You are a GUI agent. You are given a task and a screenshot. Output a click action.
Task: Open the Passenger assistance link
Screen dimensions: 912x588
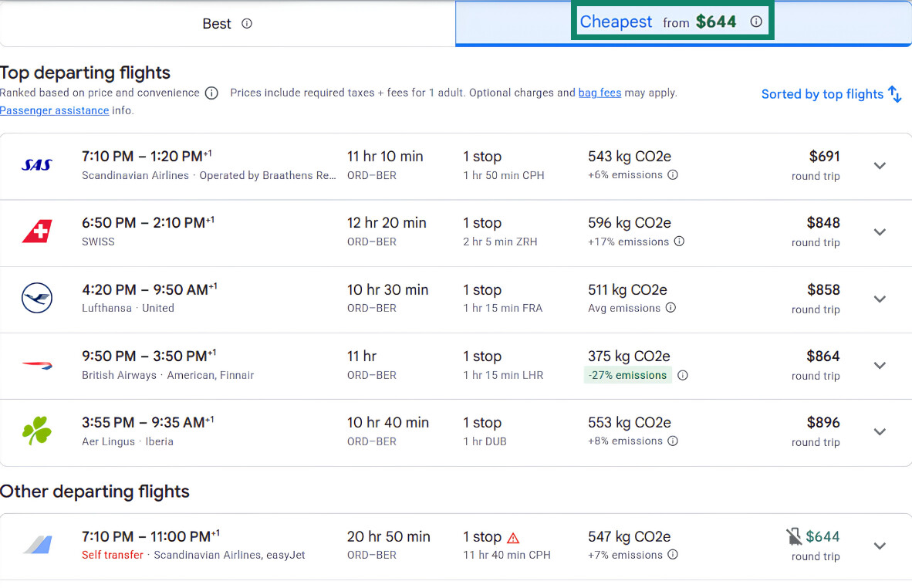click(54, 110)
